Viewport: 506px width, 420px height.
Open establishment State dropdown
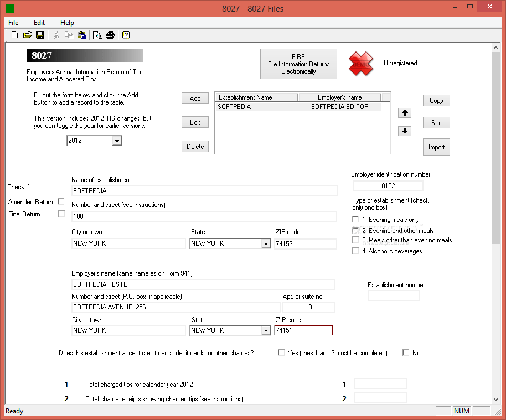click(266, 243)
